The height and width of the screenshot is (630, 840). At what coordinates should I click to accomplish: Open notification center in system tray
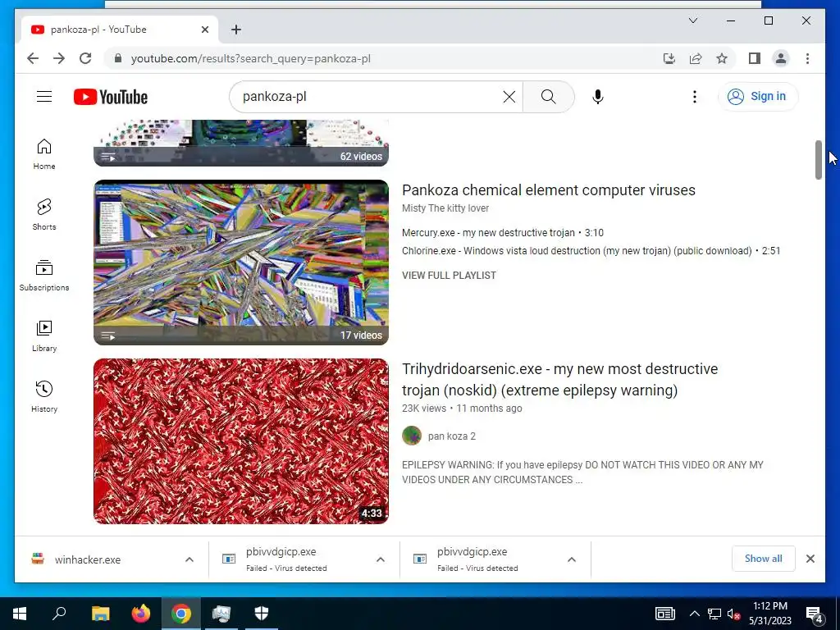815,614
